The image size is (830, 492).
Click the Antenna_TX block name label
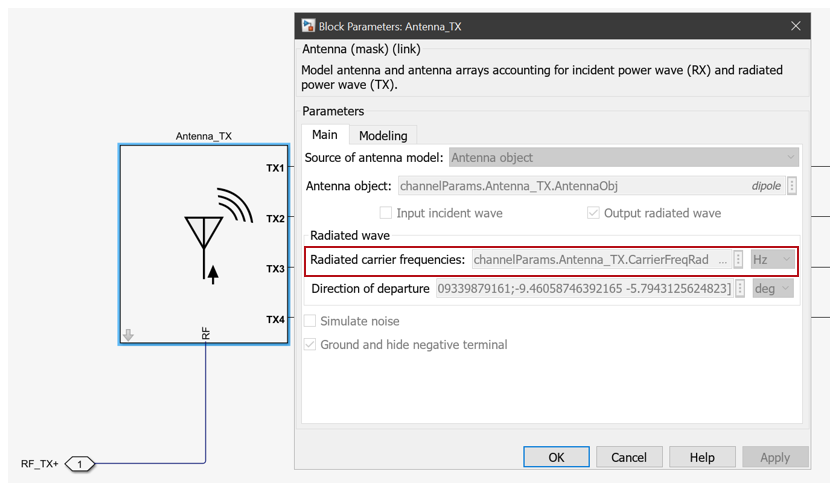point(204,136)
